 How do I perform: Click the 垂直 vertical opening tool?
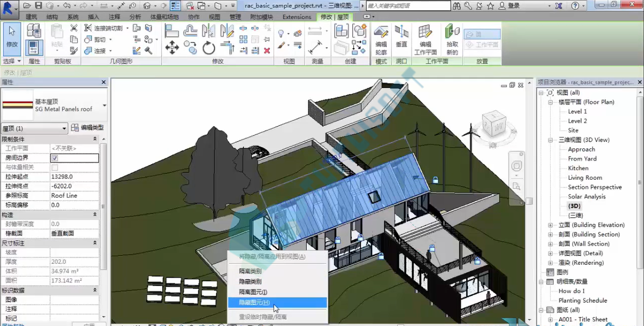[x=401, y=36]
